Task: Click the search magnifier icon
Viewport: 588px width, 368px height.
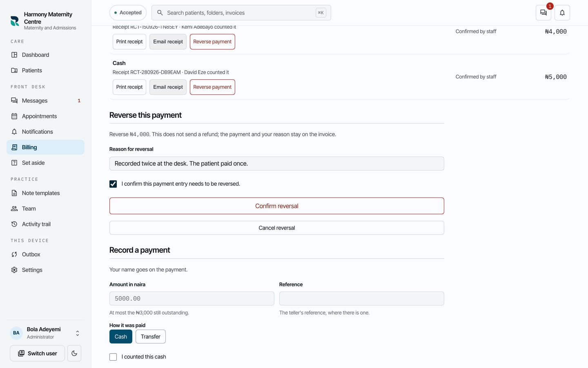Action: click(160, 13)
